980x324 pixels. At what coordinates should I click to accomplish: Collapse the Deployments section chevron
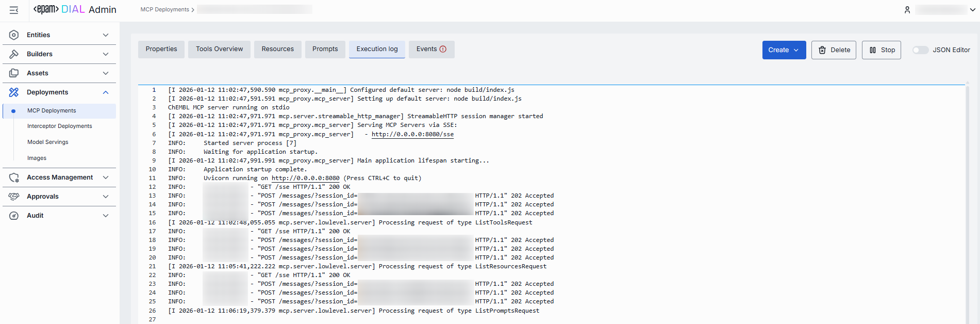click(106, 92)
